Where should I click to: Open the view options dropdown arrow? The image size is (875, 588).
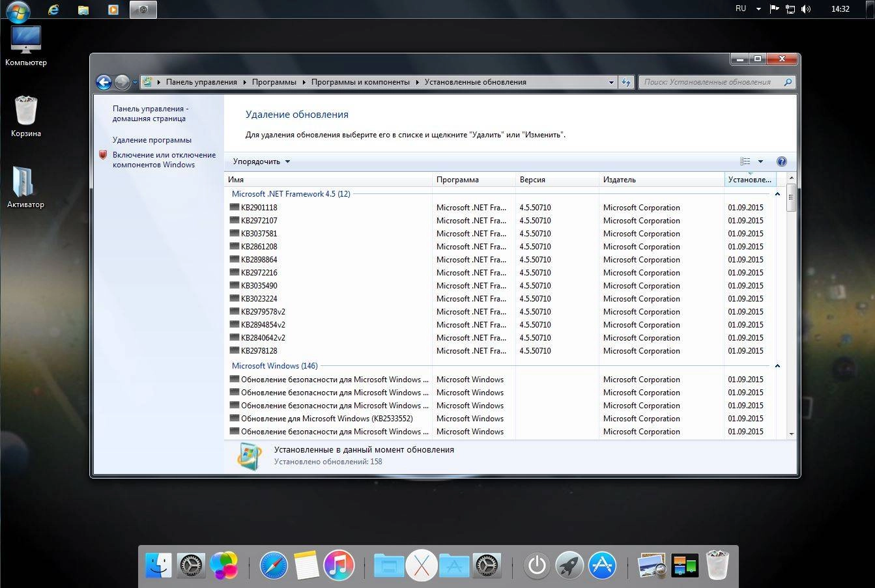(760, 161)
